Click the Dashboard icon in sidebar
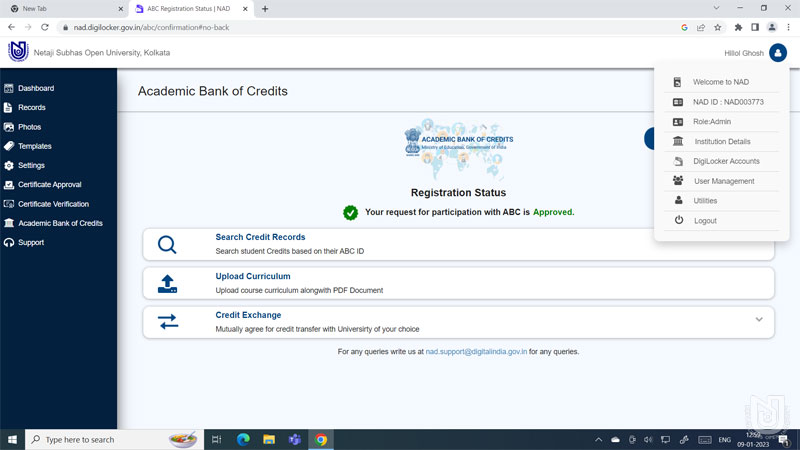 pos(9,88)
